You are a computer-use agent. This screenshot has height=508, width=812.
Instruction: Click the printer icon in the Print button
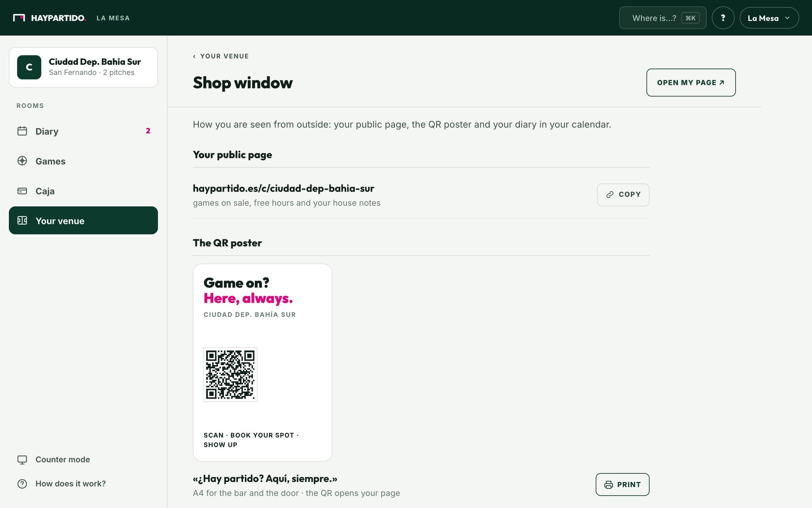click(608, 485)
